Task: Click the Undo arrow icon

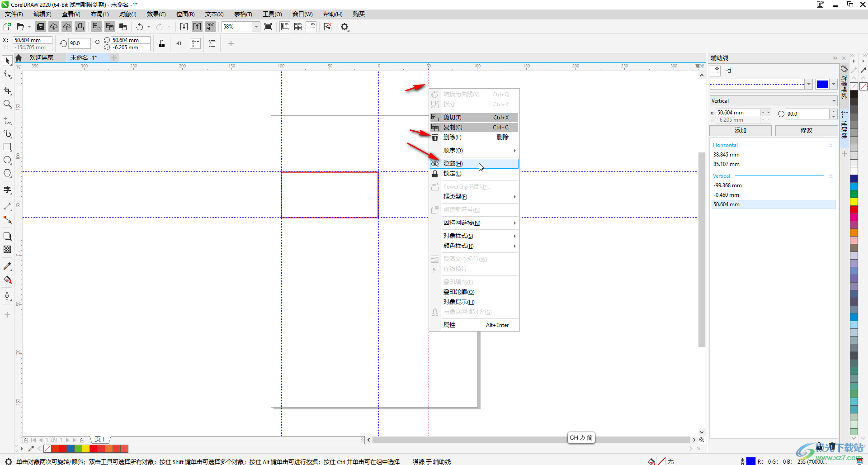Action: 140,27
